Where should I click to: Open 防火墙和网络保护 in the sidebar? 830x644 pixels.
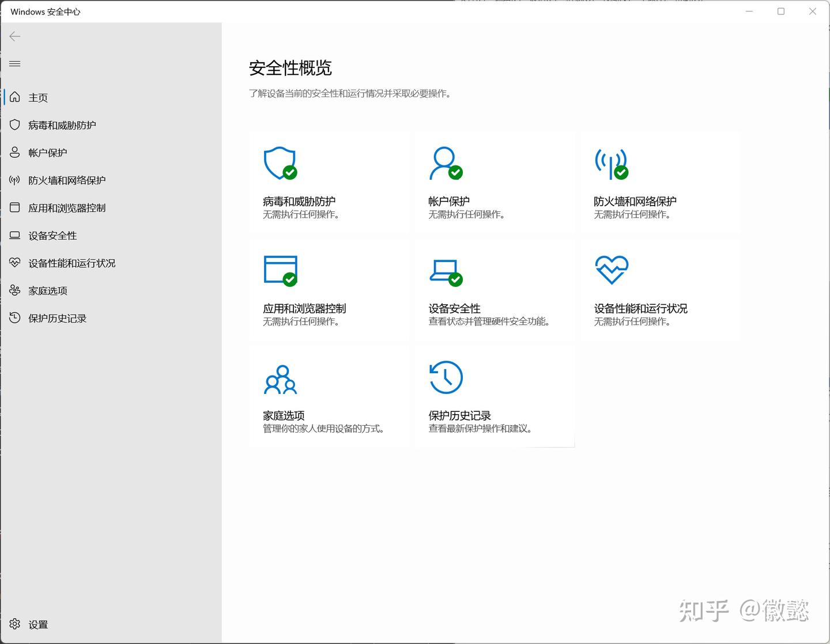point(67,180)
